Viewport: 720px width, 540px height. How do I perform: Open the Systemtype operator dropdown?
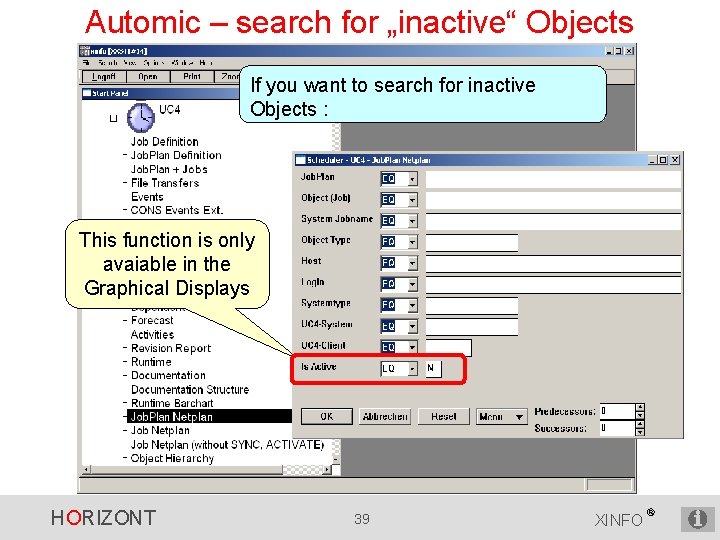pyautogui.click(x=412, y=305)
